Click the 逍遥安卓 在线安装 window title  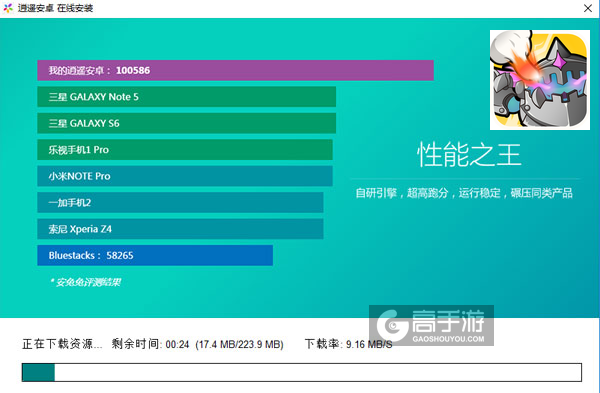55,8
